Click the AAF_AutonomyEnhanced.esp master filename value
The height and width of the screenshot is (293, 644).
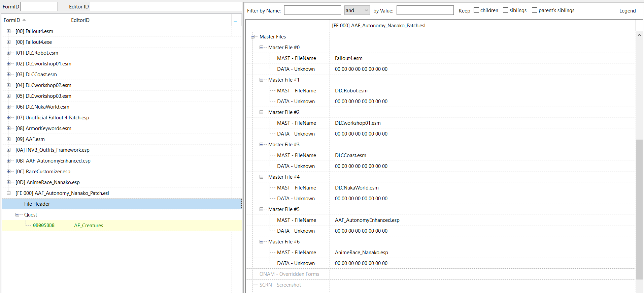point(367,220)
